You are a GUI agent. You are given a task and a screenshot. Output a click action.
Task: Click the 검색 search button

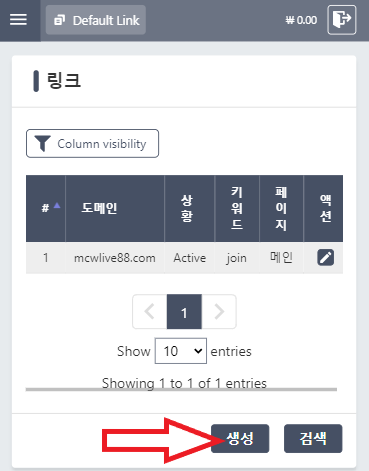pos(313,438)
